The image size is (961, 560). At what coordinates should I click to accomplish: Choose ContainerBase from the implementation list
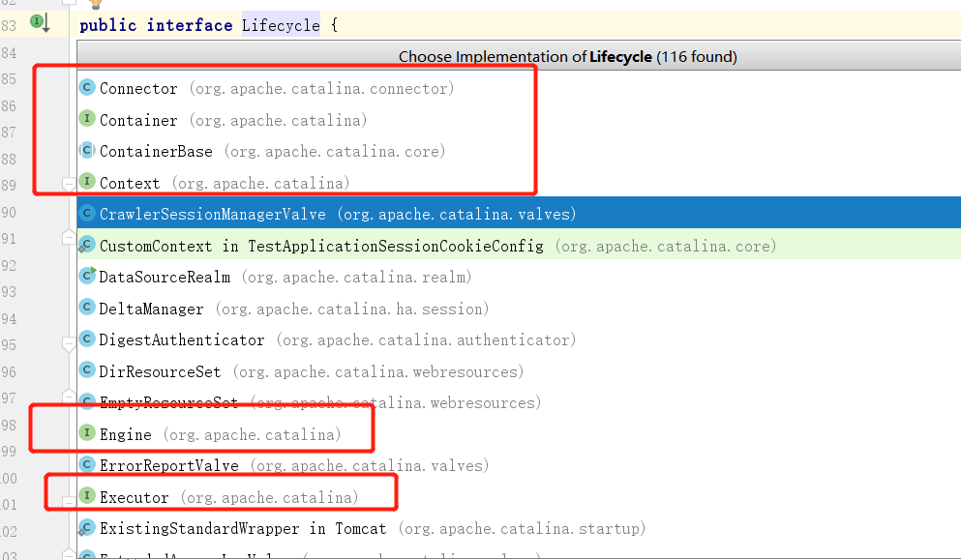coord(519,151)
